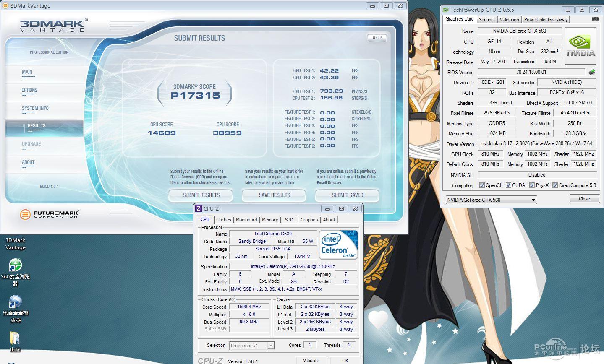Click the Memory Type GDDR5 value
604x364 pixels.
[497, 123]
